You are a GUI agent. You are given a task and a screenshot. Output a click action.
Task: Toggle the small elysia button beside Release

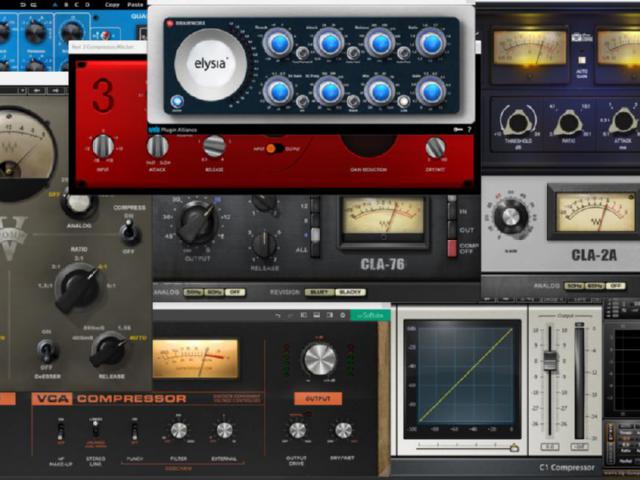pyautogui.click(x=404, y=53)
